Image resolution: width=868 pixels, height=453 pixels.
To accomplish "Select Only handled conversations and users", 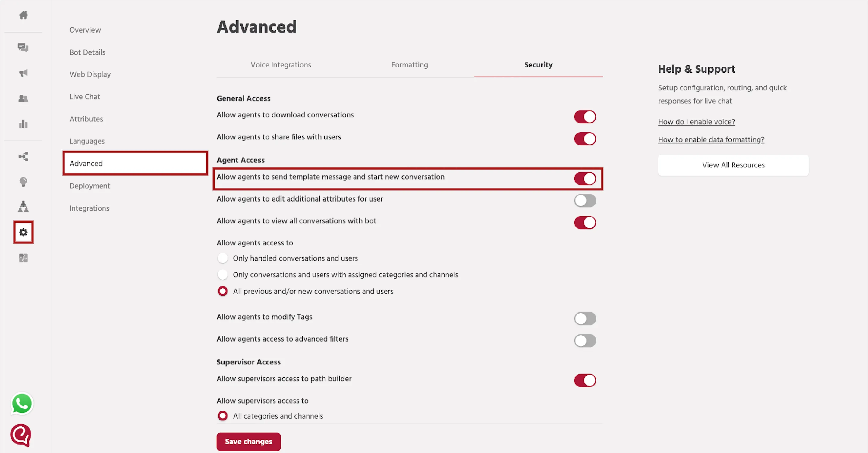I will [222, 258].
